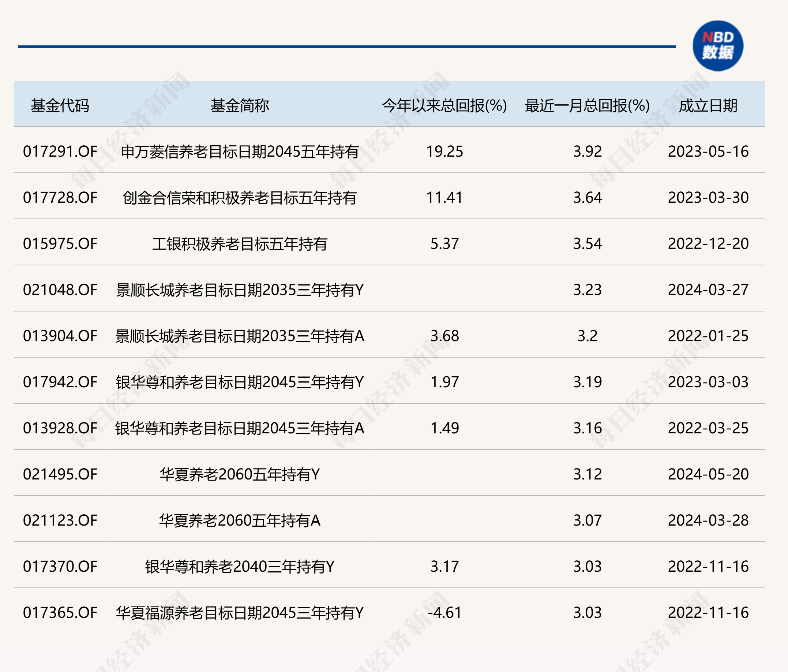Select fund name 华夏养老2060五年持有Y
Screen dimensions: 788x672
240,474
